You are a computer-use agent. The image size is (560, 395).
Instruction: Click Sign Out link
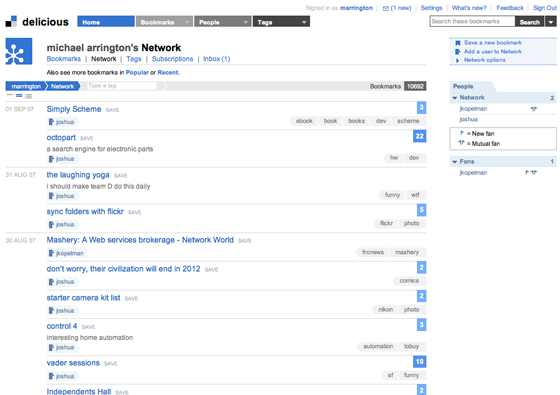coord(545,8)
